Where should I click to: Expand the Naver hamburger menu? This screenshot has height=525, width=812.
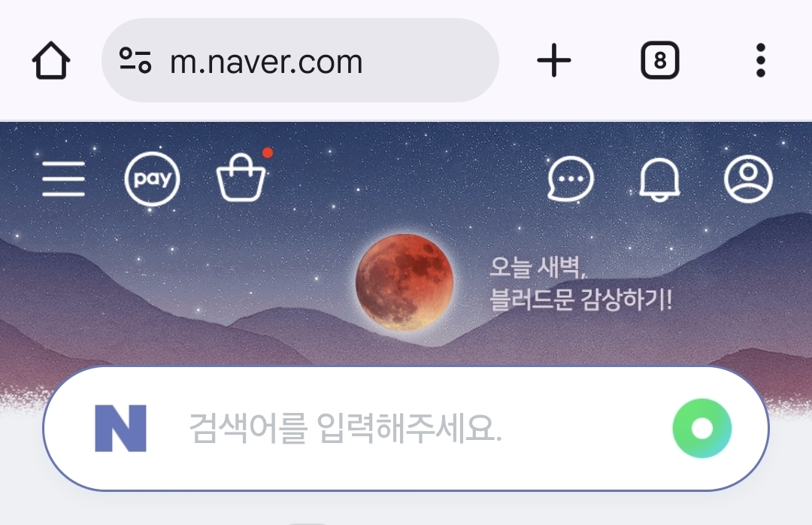click(63, 179)
